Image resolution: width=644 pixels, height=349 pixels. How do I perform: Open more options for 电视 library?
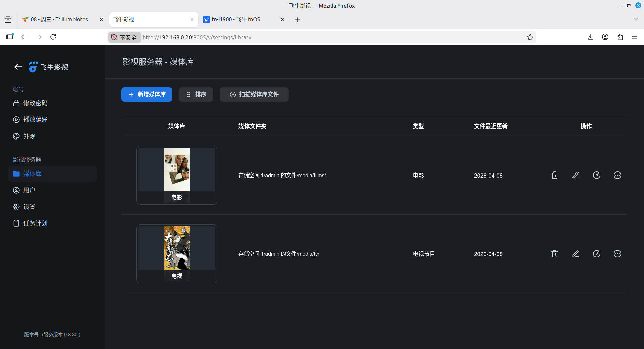[x=618, y=254]
